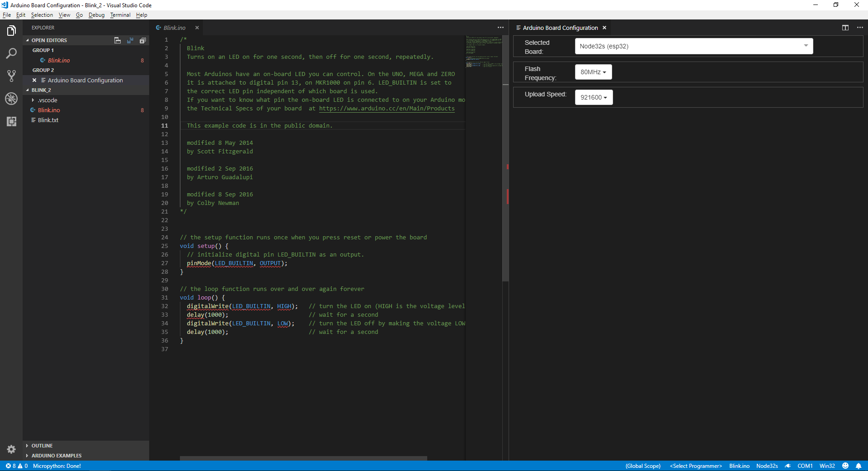Click the GROUP 1 header in Open Editors
The image size is (868, 471).
click(x=43, y=50)
